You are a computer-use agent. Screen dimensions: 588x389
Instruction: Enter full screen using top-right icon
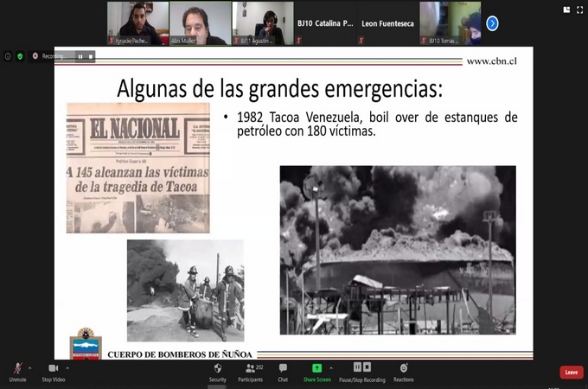click(x=579, y=10)
